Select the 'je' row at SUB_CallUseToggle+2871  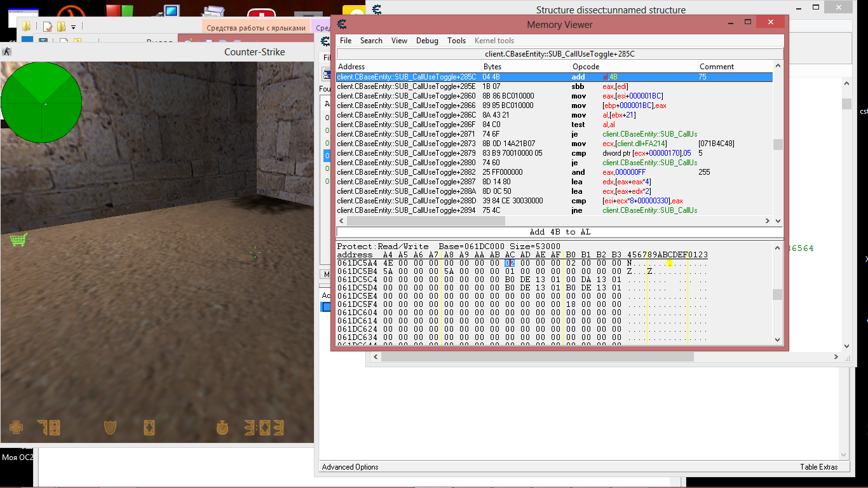(x=554, y=134)
